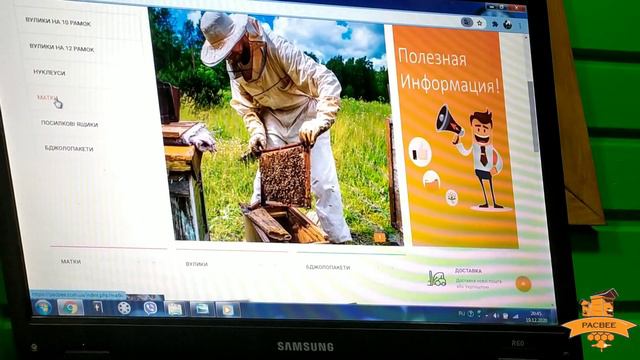Switch to the МАТКИ tab below the photo
The width and height of the screenshot is (640, 360).
click(x=71, y=261)
